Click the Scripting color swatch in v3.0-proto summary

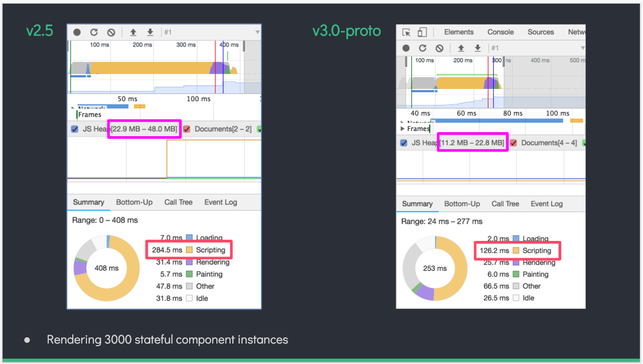(516, 250)
